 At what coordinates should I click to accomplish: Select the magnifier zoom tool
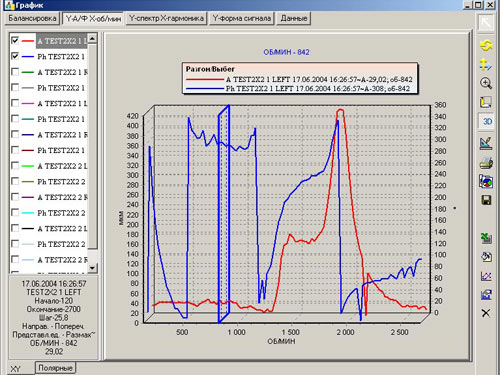(486, 83)
